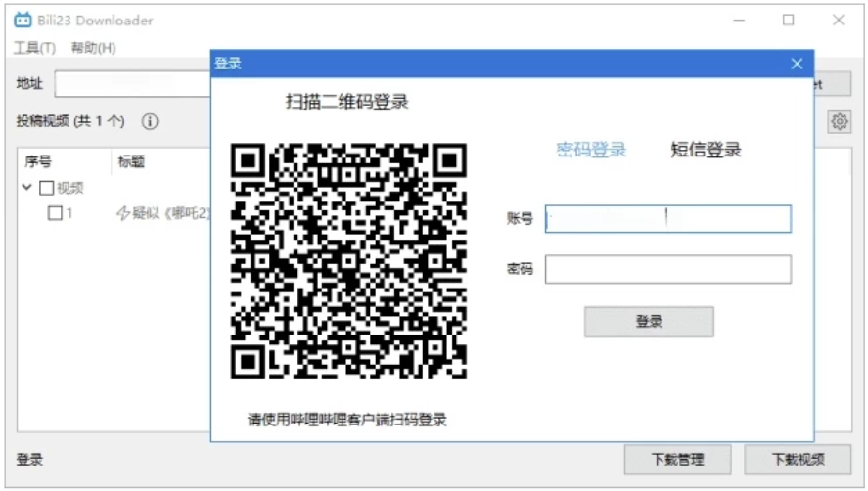This screenshot has height=491, width=868.
Task: Click the login QR code image
Action: [348, 261]
